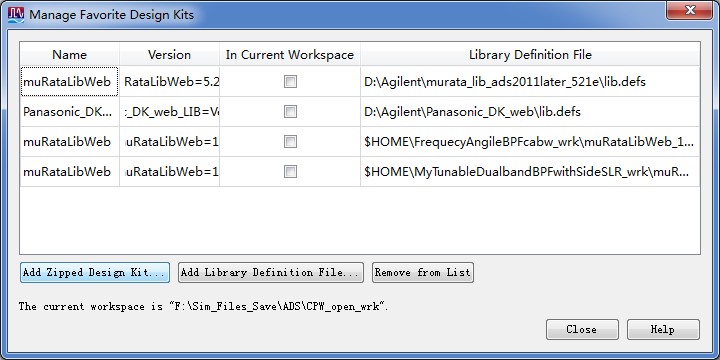Sort by the Version column header
The width and height of the screenshot is (720, 360).
coord(169,55)
